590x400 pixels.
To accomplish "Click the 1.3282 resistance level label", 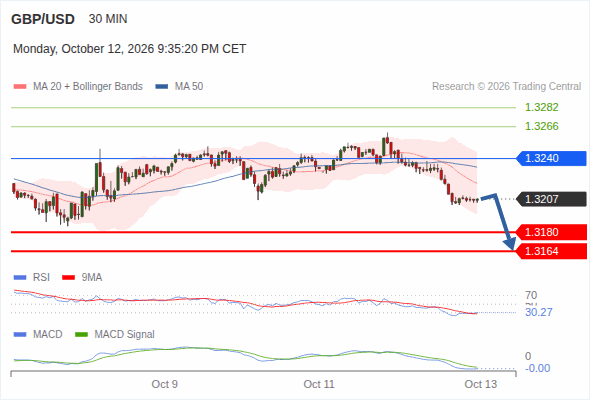I will [x=541, y=107].
